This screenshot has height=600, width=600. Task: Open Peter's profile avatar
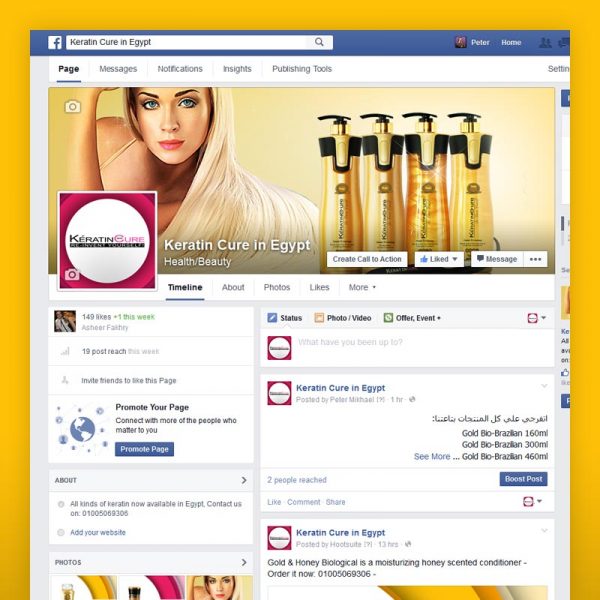coord(460,42)
